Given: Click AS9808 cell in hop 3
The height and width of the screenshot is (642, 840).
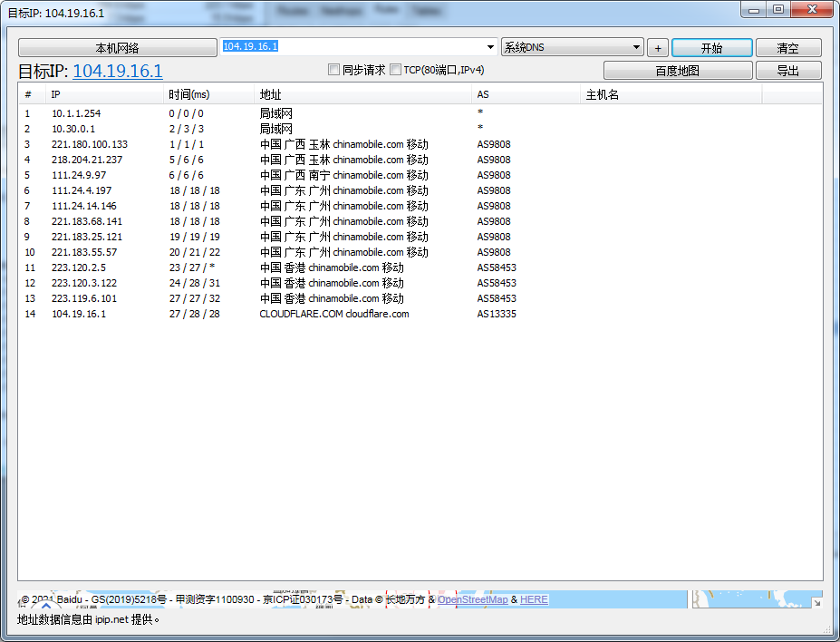Looking at the screenshot, I should [x=494, y=144].
